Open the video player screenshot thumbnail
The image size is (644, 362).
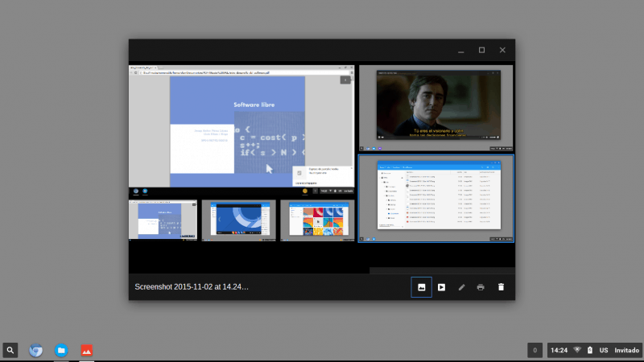point(436,108)
